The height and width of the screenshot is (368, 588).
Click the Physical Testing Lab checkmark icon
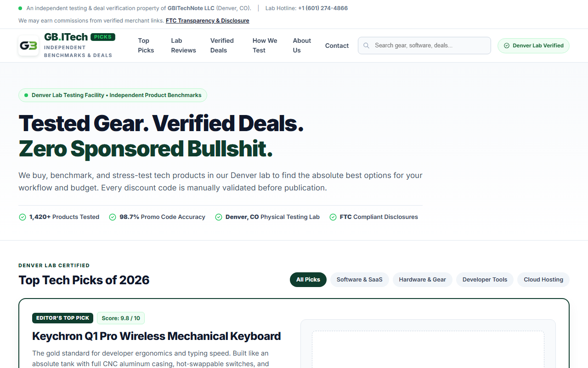(x=219, y=217)
